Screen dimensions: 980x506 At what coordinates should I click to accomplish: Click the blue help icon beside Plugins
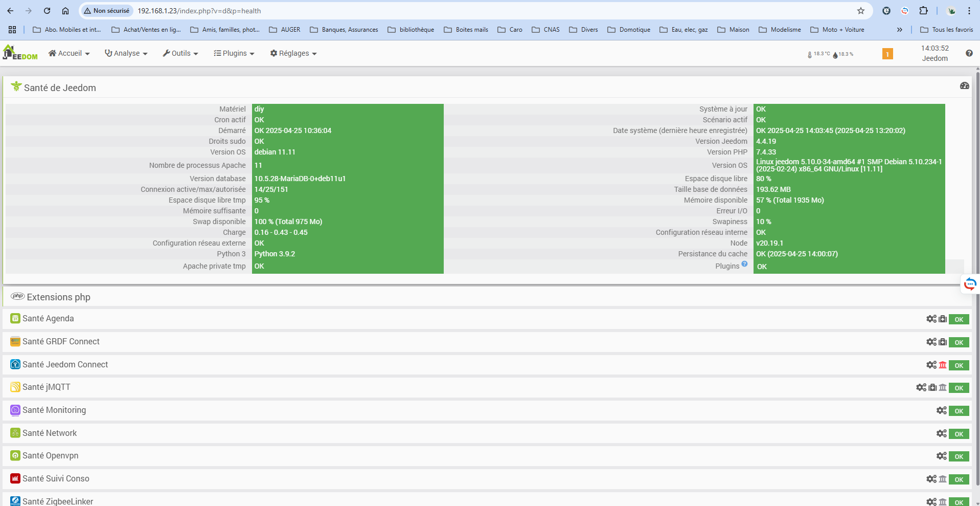pos(744,264)
